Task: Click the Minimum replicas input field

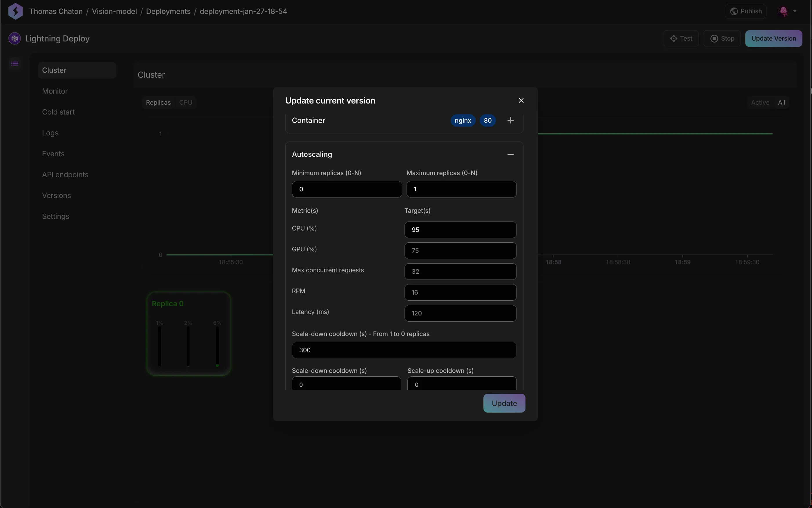Action: coord(347,189)
